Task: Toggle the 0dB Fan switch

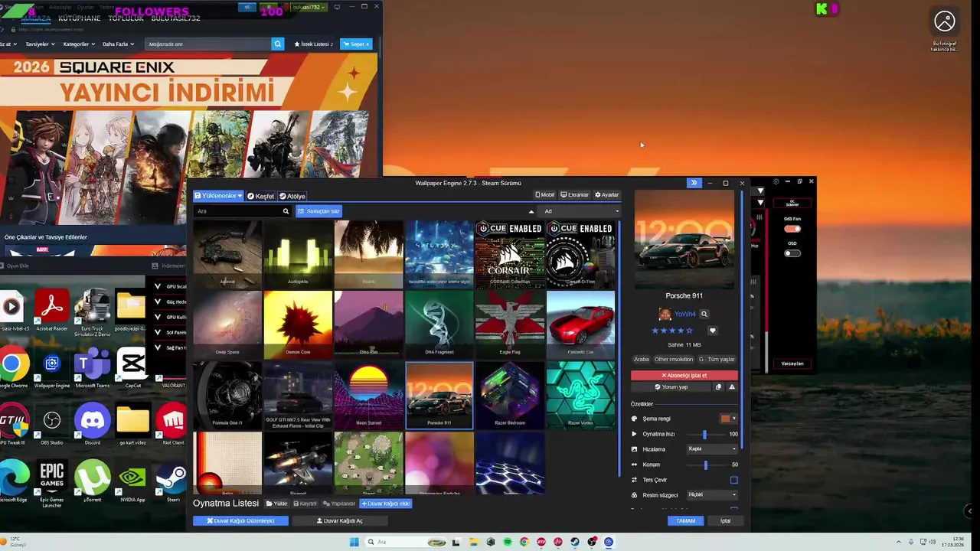Action: 792,229
